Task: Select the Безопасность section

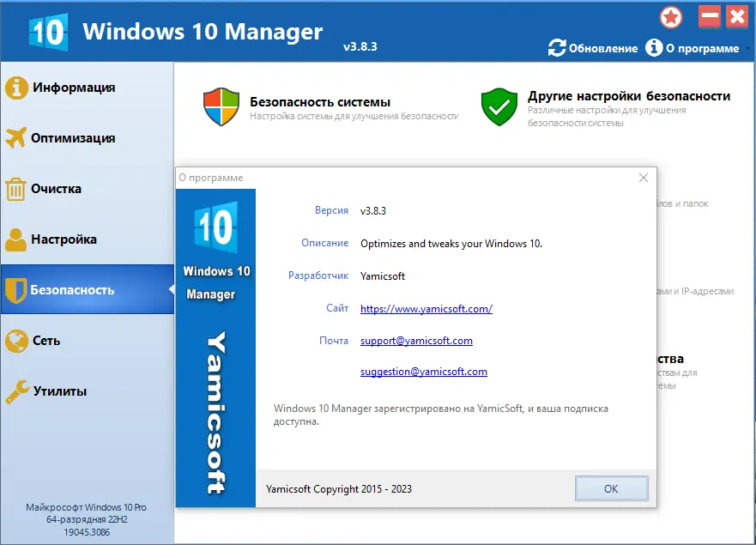Action: pyautogui.click(x=87, y=289)
